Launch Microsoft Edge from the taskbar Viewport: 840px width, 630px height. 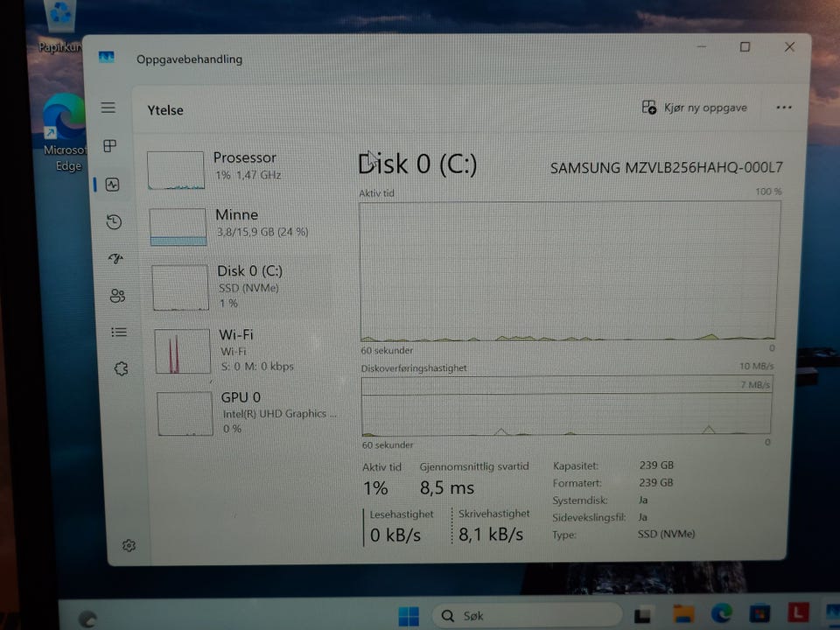coord(721,612)
